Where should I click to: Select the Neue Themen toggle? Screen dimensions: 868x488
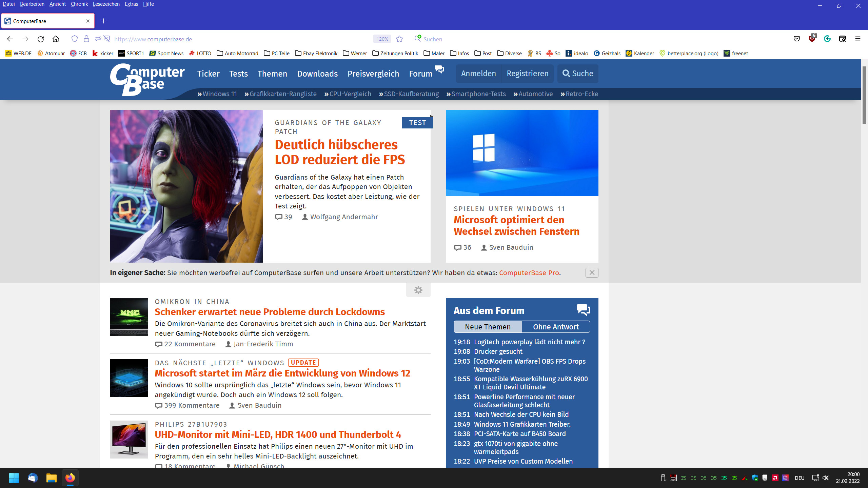[488, 327]
